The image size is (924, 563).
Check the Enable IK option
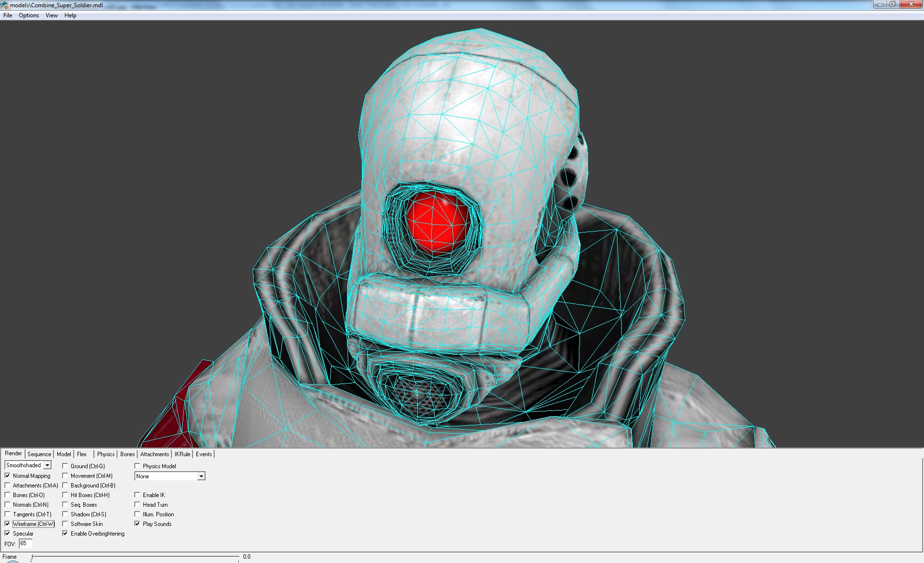138,495
